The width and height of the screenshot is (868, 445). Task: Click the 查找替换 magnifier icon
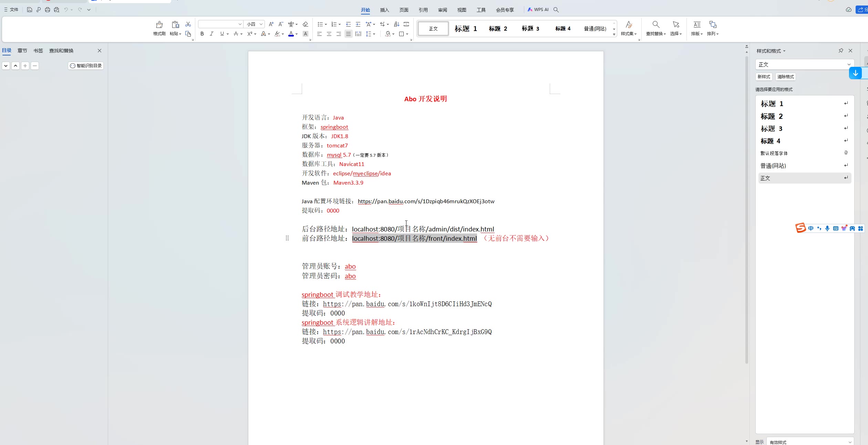coord(656,24)
